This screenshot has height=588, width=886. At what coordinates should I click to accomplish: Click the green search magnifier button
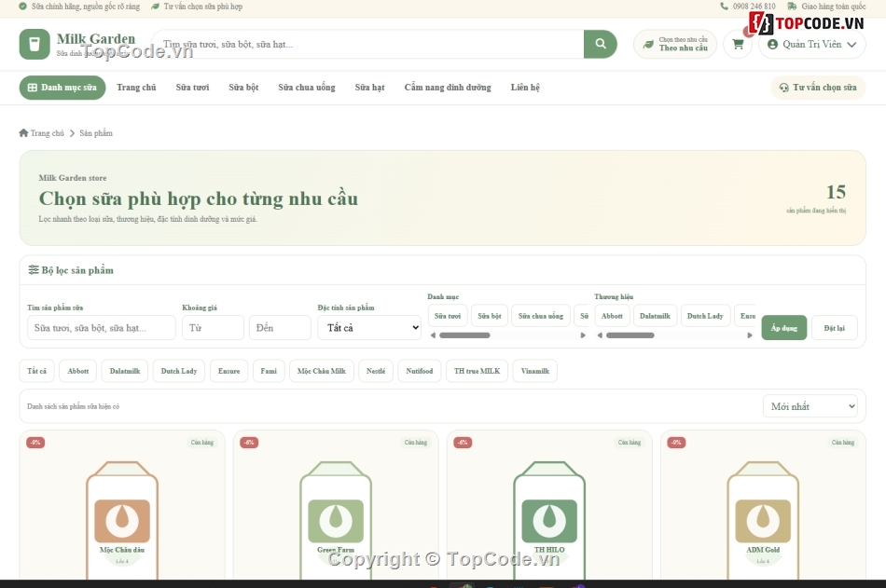point(600,44)
